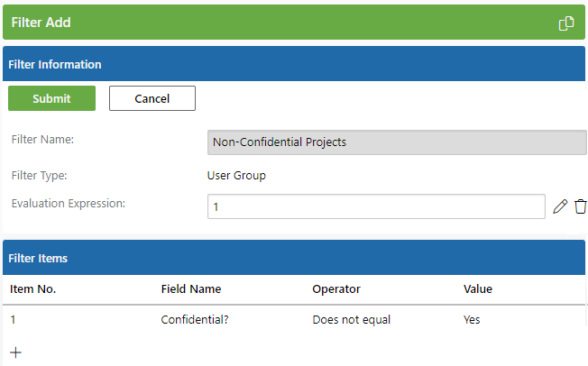Click the trash delete icon beside Evaluation Expression

(581, 206)
